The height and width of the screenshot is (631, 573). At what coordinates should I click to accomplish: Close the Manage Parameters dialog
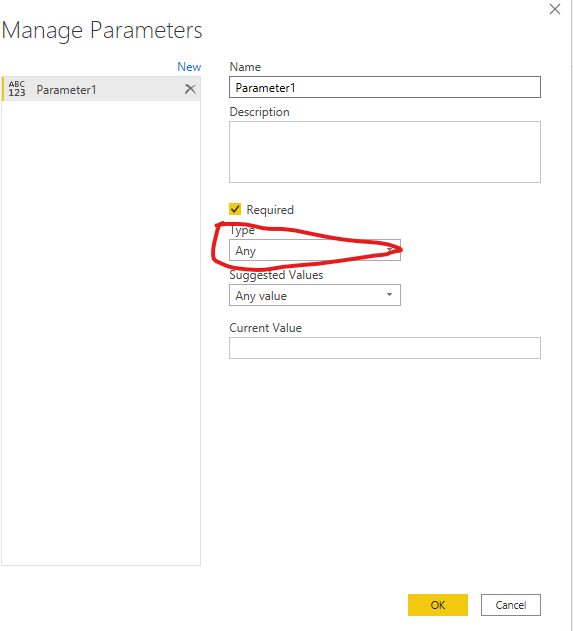coord(555,9)
